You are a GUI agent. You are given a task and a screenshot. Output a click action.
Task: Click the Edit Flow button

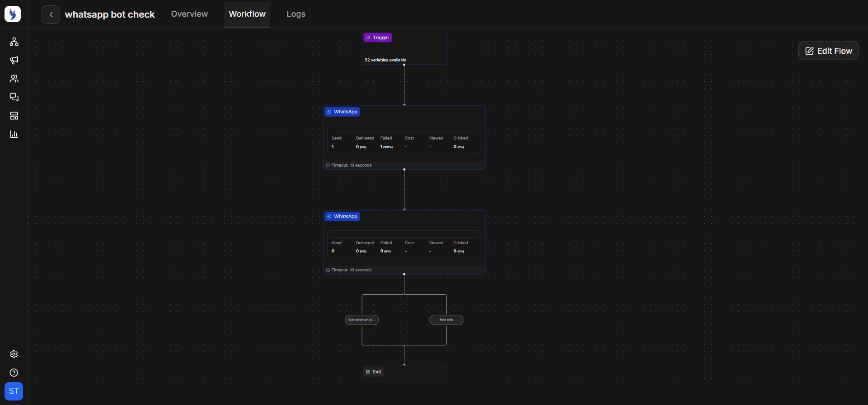[x=828, y=51]
